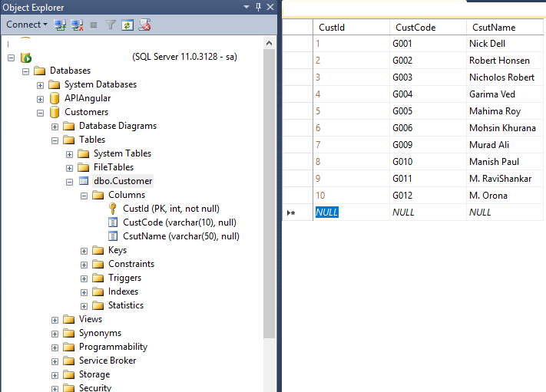Viewport: 546px width, 392px height.
Task: Open the Object Explorer window position dropdown
Action: 247,7
